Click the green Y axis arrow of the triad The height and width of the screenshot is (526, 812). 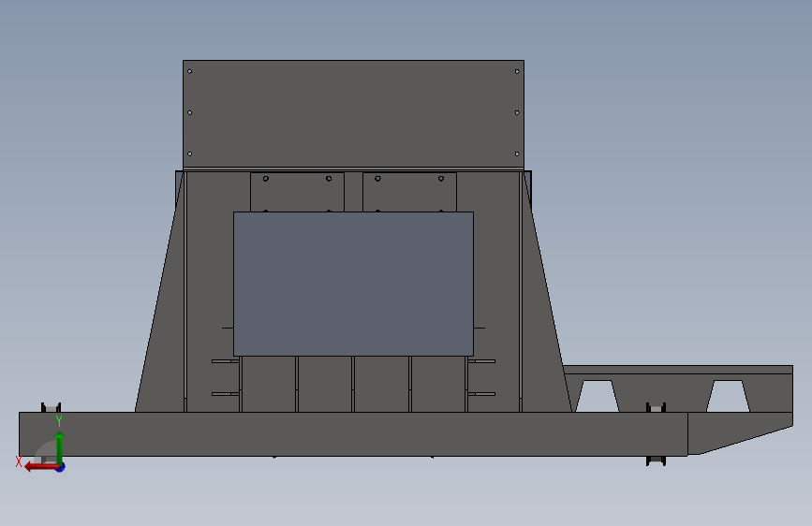pos(60,446)
